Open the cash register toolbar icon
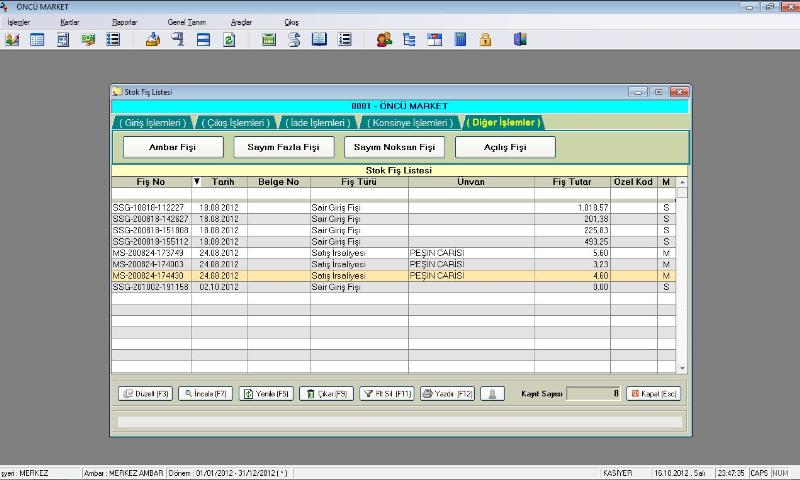The width and height of the screenshot is (800, 480). tap(178, 40)
